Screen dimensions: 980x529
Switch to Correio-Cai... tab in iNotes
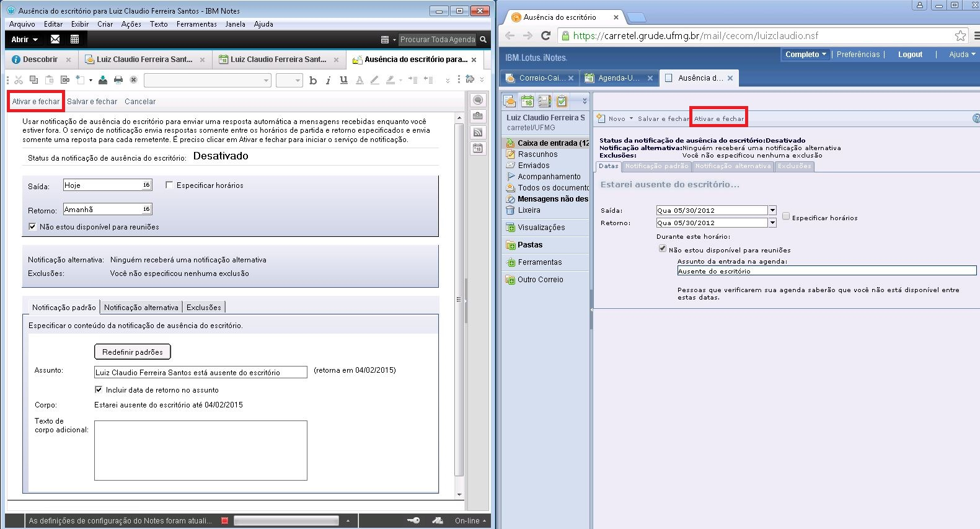coord(542,78)
